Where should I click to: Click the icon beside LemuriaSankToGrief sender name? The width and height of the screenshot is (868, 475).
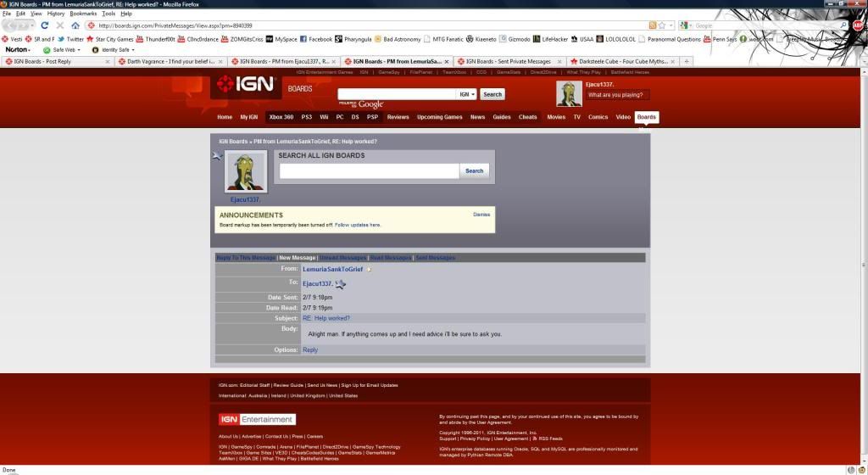pos(370,270)
